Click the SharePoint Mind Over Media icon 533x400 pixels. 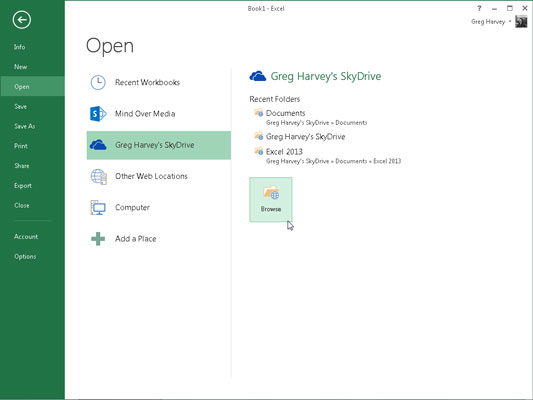click(x=98, y=114)
